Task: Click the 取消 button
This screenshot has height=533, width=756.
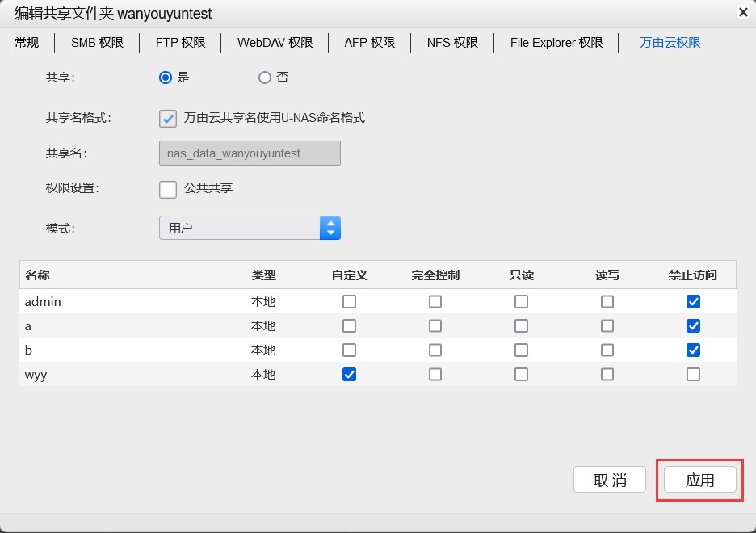Action: 609,479
